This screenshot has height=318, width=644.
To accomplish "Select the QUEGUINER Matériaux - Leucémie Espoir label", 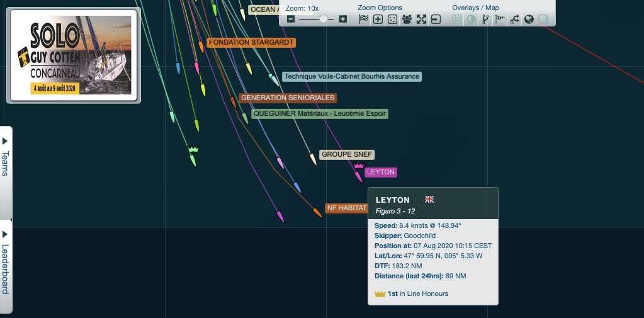I will coord(320,113).
